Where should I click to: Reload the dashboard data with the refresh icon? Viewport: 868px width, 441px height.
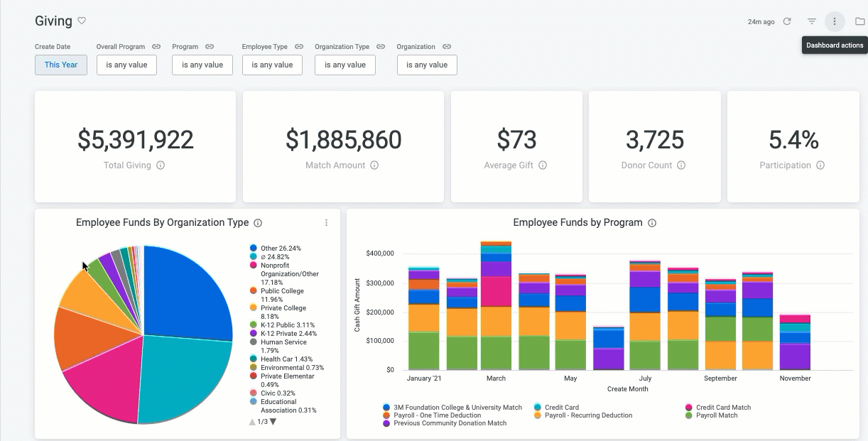(x=787, y=22)
